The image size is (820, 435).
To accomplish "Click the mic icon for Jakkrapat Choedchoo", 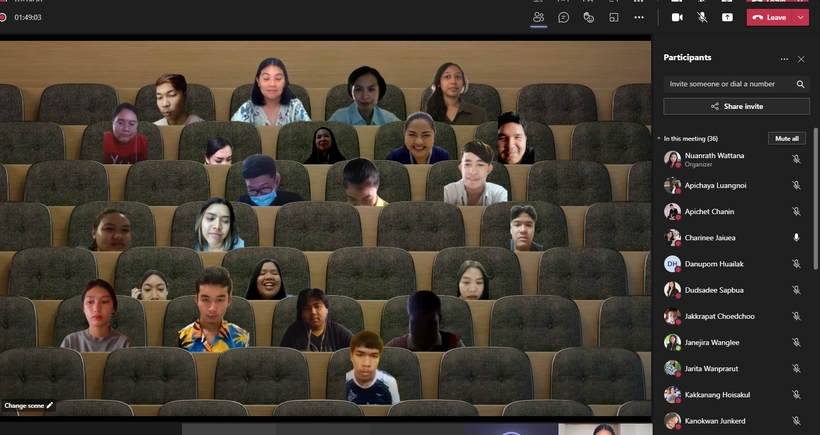I will (796, 316).
